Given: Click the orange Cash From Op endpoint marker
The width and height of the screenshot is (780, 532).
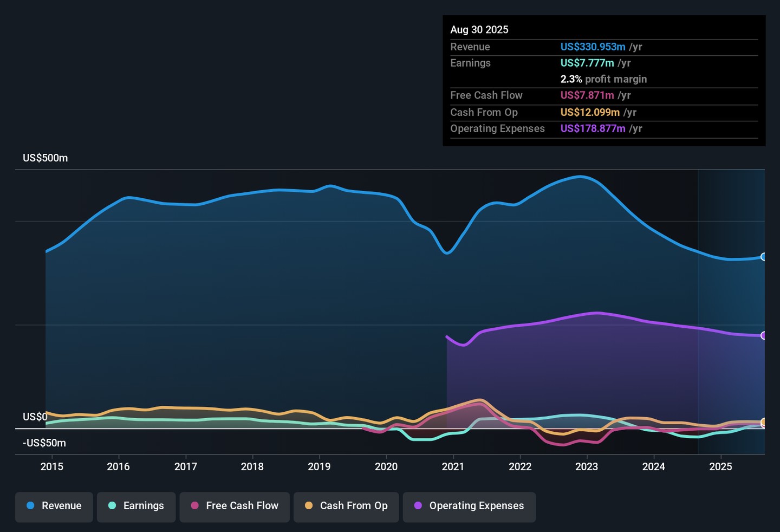Looking at the screenshot, I should click(x=764, y=422).
